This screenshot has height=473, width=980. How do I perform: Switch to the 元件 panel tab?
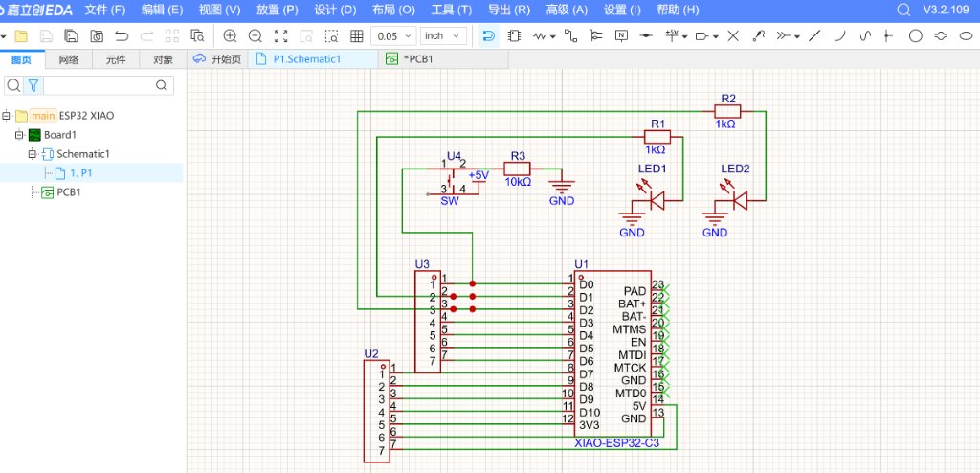116,60
